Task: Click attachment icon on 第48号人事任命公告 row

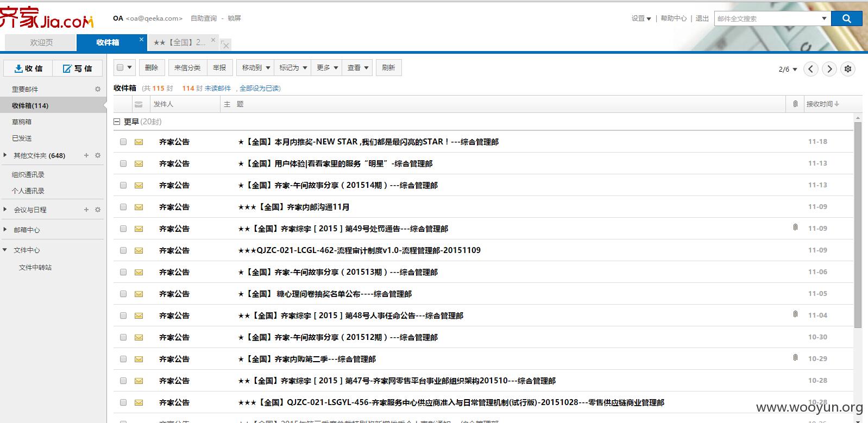Action: coord(795,314)
